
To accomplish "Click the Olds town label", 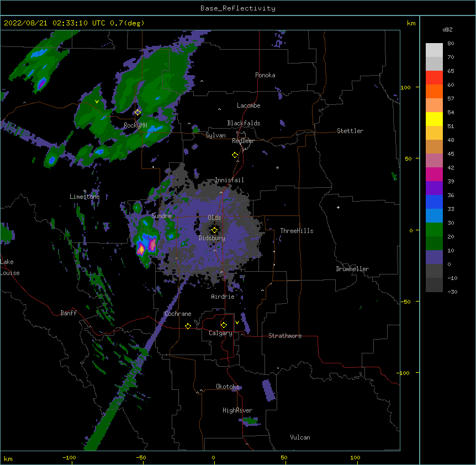I will click(x=214, y=218).
